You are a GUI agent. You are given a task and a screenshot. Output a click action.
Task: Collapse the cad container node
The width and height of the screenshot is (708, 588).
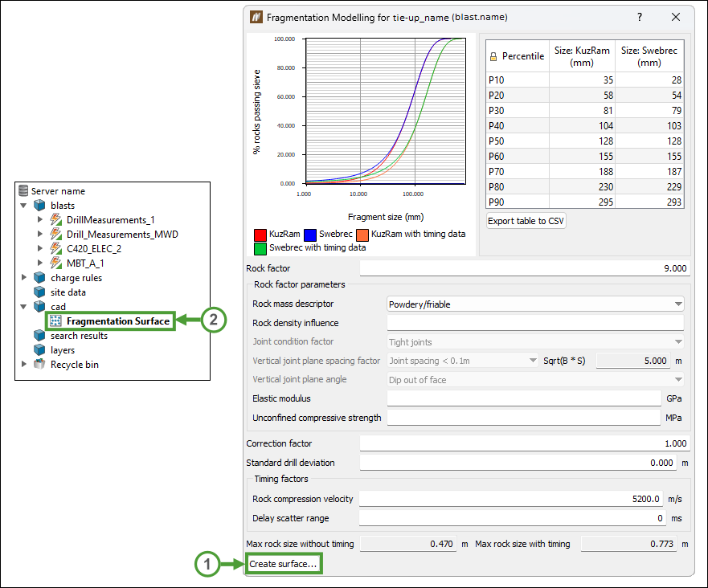23,306
